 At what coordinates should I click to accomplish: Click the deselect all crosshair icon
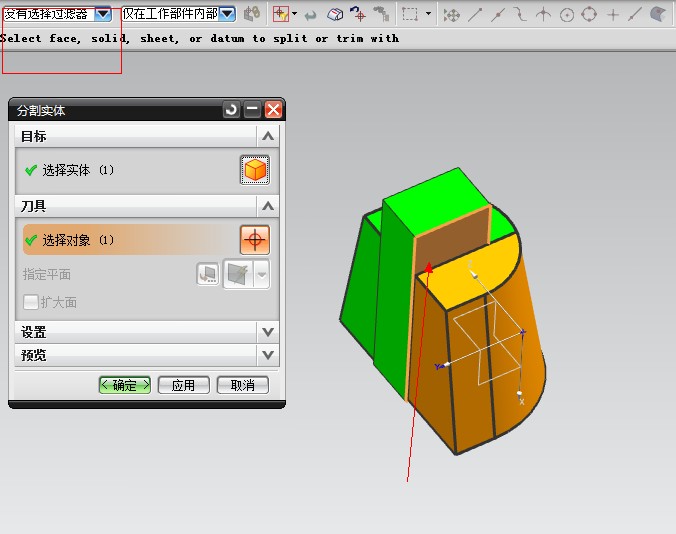[358, 14]
